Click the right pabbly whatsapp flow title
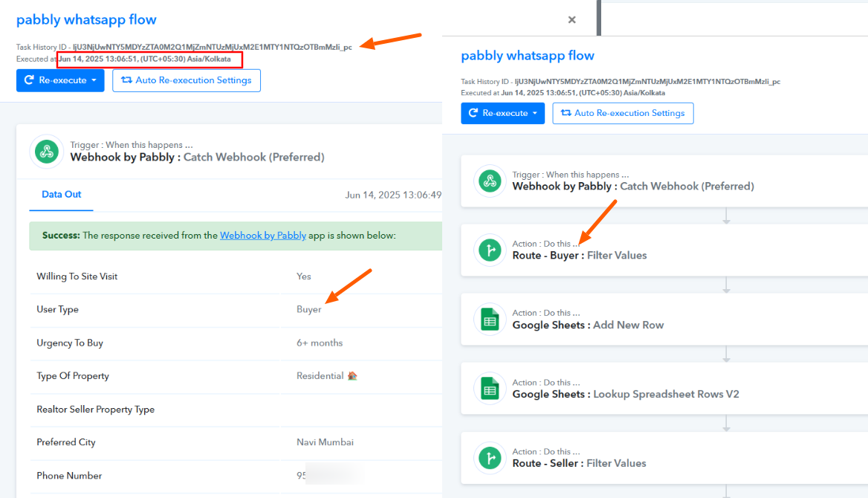Image resolution: width=868 pixels, height=498 pixels. [528, 56]
